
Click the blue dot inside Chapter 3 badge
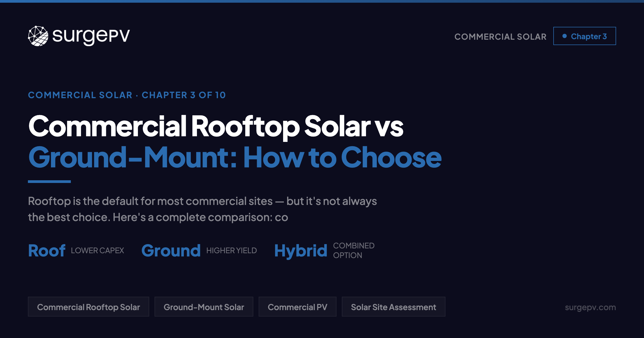click(x=565, y=36)
